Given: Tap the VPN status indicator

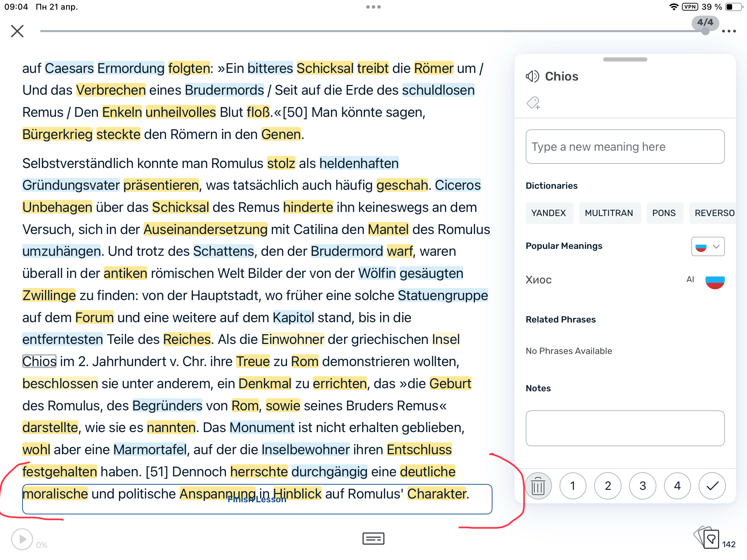Looking at the screenshot, I should click(690, 7).
